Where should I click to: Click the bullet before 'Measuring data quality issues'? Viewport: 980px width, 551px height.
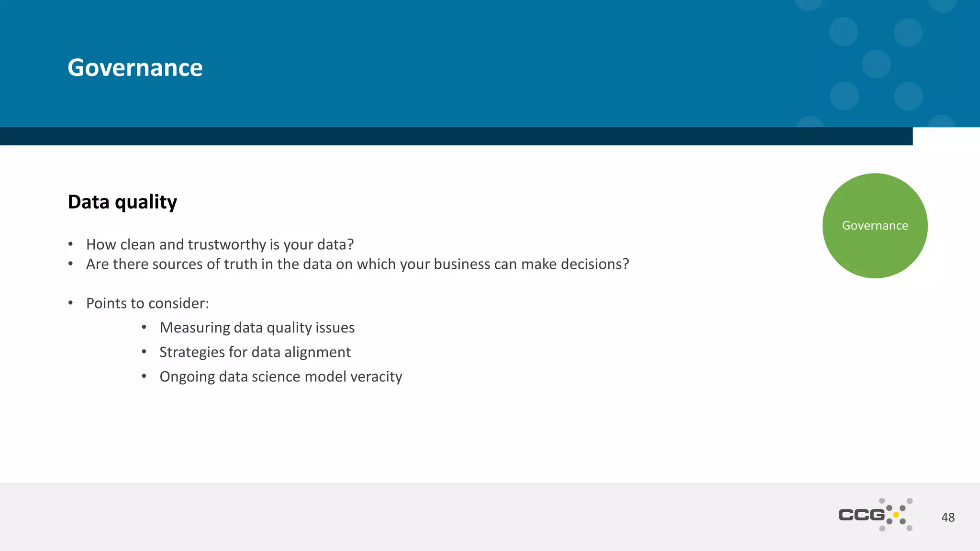click(144, 327)
